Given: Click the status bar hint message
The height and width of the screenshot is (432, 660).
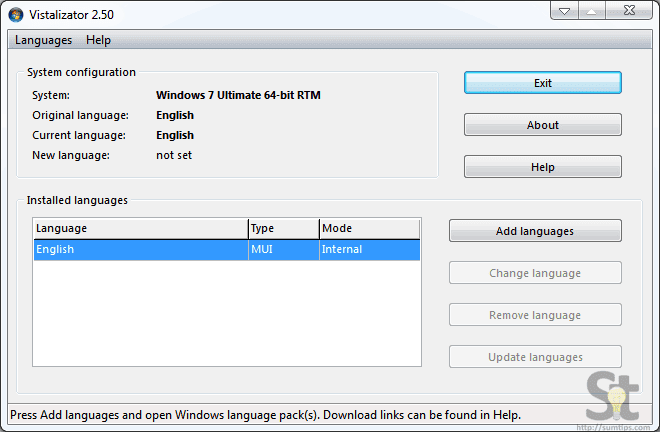Looking at the screenshot, I should click(266, 415).
